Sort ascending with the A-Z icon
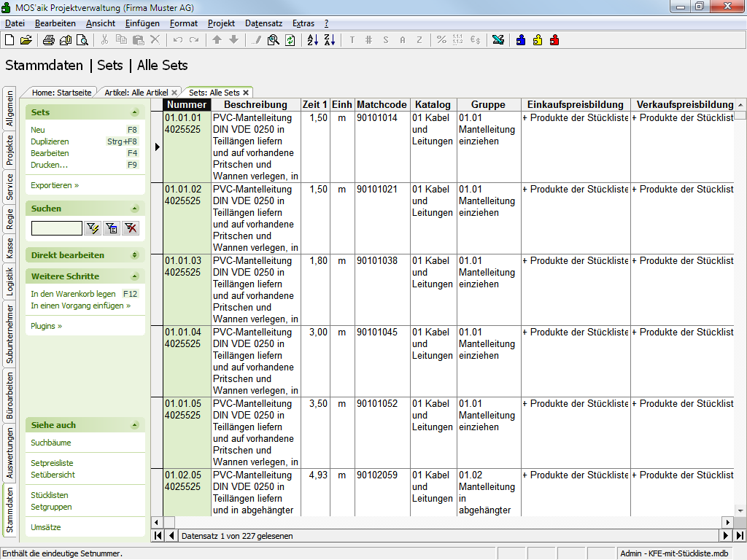Viewport: 747px width, 560px height. [312, 40]
